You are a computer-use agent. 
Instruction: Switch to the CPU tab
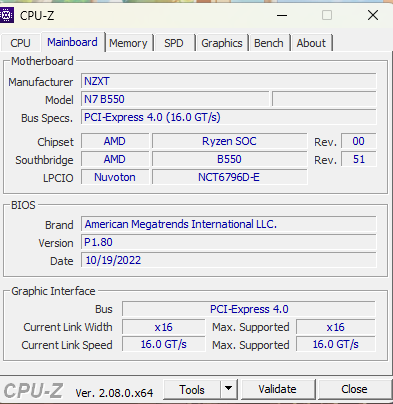pyautogui.click(x=20, y=43)
